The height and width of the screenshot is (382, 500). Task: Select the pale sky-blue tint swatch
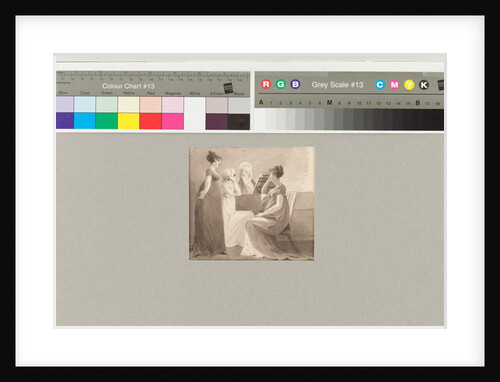click(85, 105)
